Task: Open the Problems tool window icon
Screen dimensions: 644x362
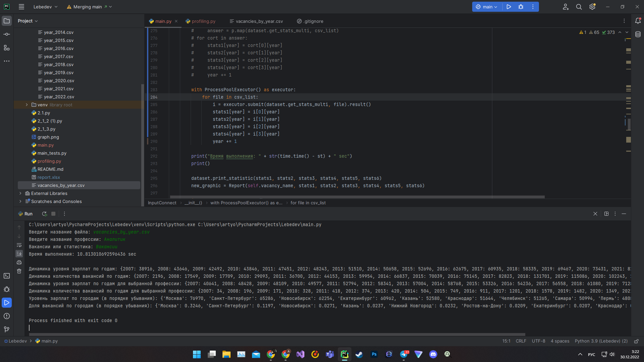Action: [x=7, y=316]
